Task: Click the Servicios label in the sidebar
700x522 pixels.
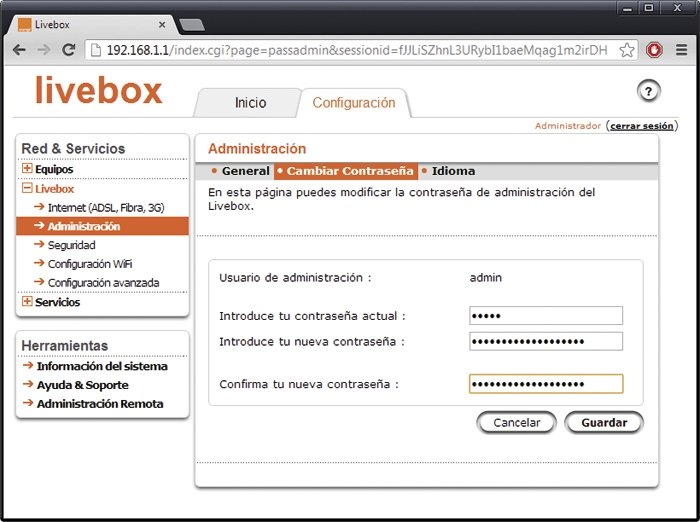Action: pyautogui.click(x=58, y=302)
